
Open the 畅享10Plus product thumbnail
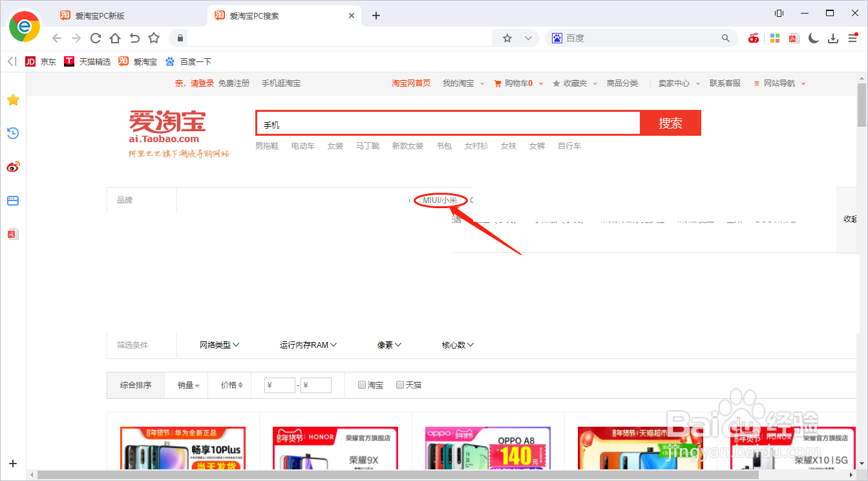tap(183, 448)
